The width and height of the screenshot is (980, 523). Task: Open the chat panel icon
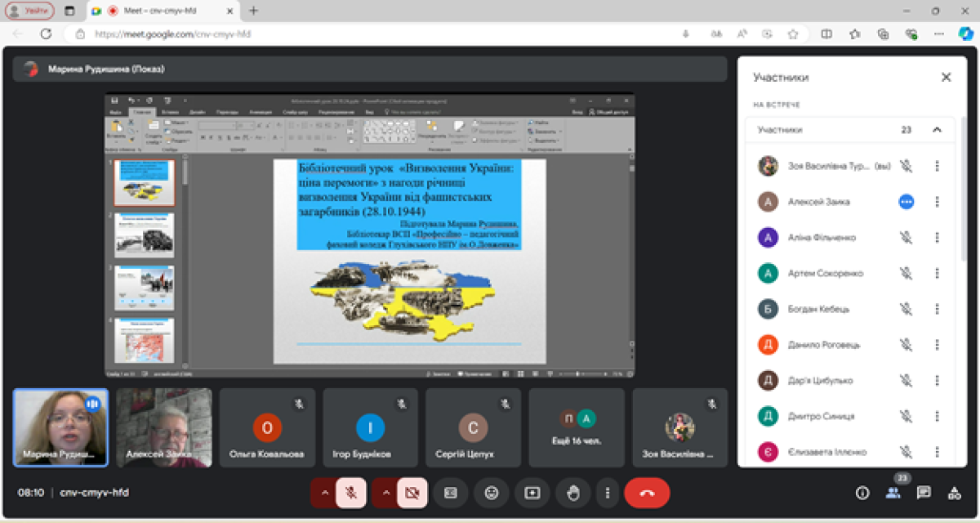click(924, 493)
